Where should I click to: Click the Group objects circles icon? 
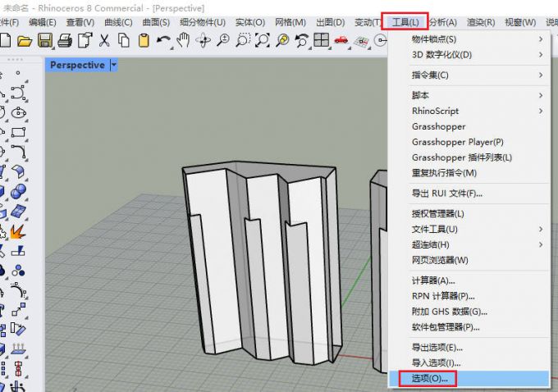pos(18,271)
